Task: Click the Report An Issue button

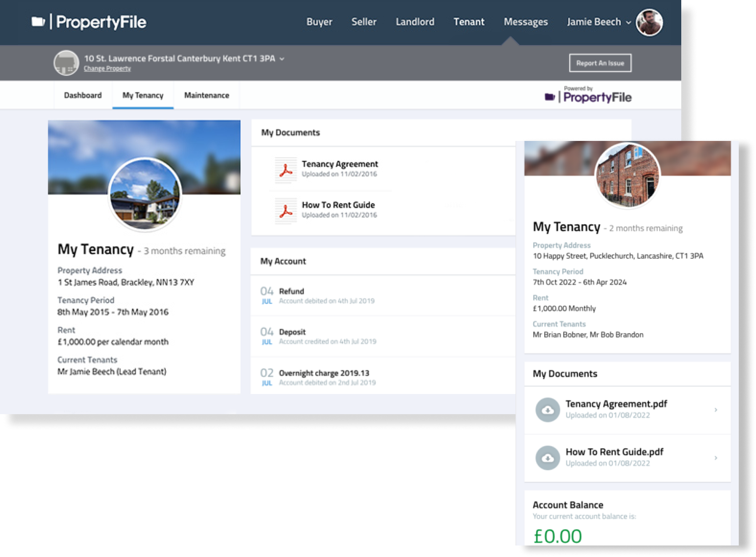Action: click(600, 63)
